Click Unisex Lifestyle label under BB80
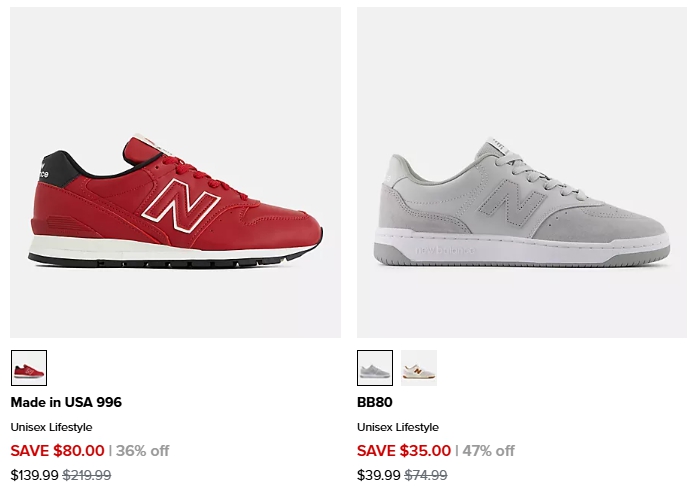This screenshot has width=692, height=495. 398,427
